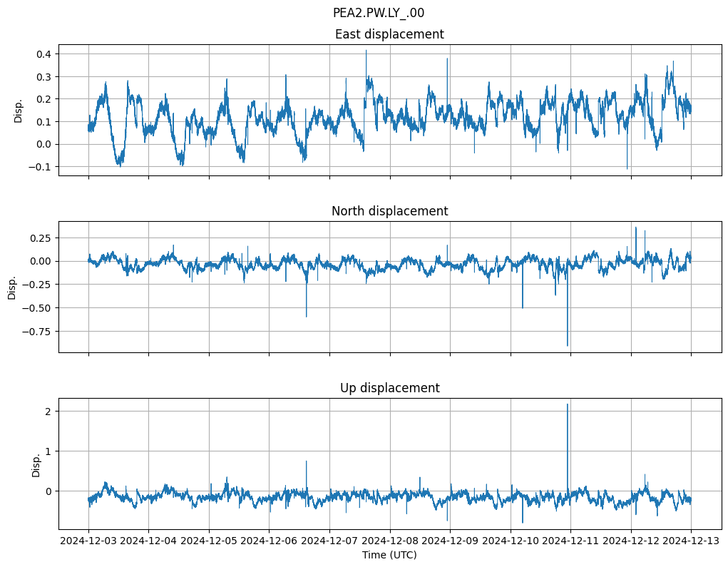
Task: Click the Disp. label of East plot
Action: click(x=19, y=111)
